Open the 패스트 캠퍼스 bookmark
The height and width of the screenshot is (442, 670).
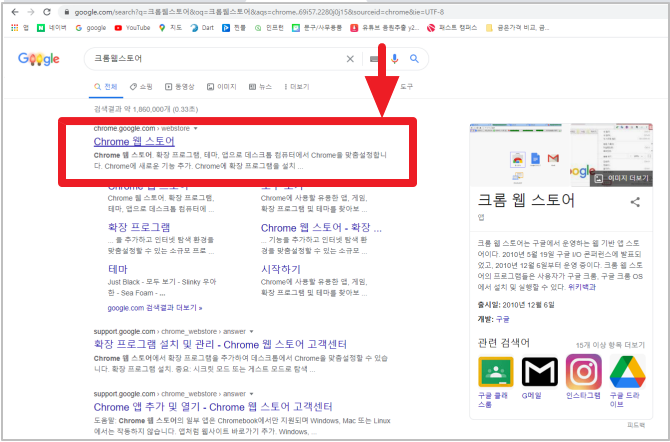coord(452,28)
